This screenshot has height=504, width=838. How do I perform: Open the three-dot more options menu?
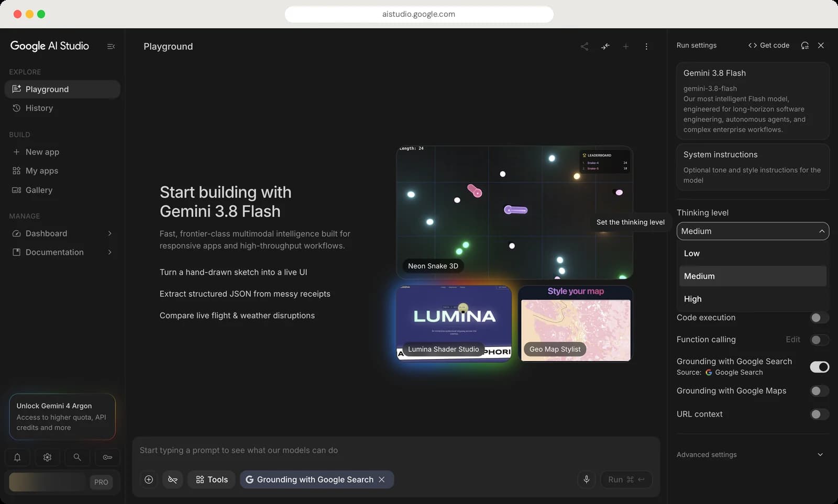[x=646, y=47]
